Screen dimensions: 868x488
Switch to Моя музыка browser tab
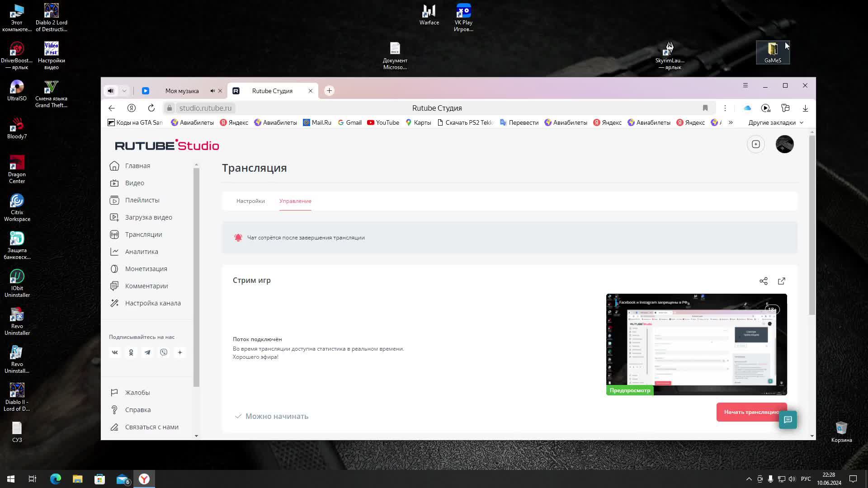coord(182,91)
